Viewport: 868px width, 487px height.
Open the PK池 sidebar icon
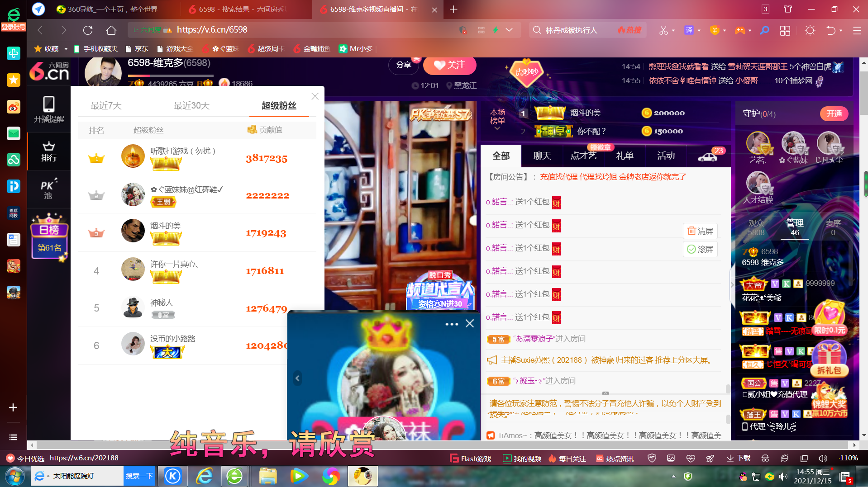click(x=49, y=189)
